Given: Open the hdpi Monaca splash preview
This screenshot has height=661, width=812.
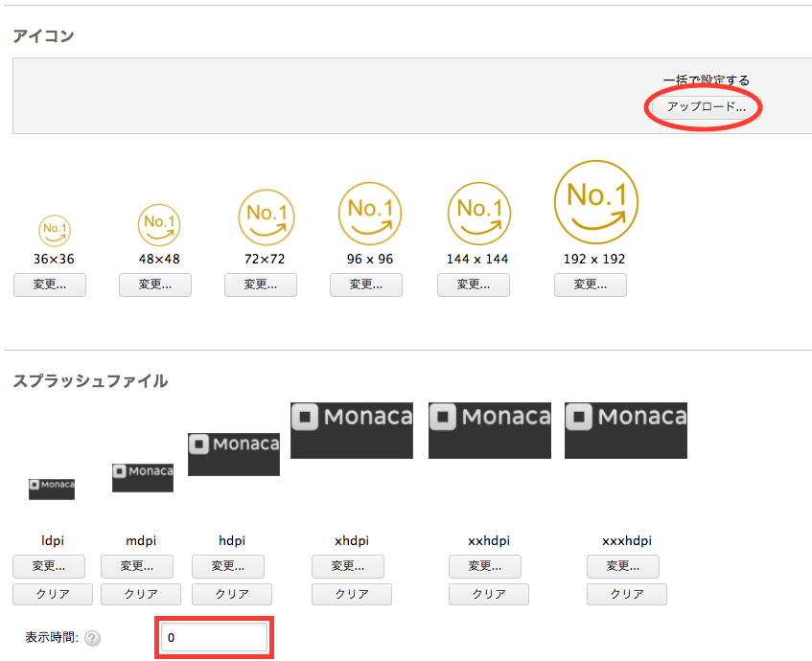Looking at the screenshot, I should click(234, 454).
